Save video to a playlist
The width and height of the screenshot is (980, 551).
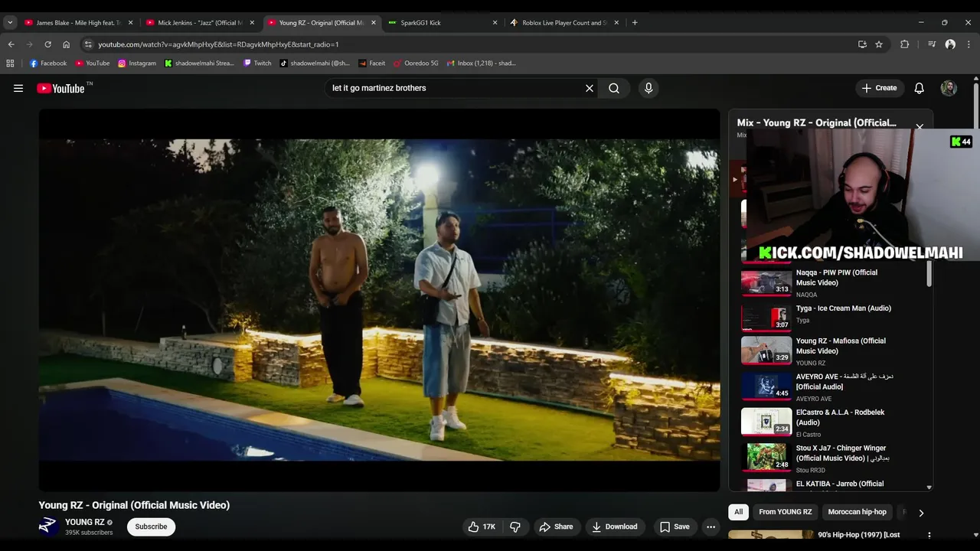click(675, 527)
